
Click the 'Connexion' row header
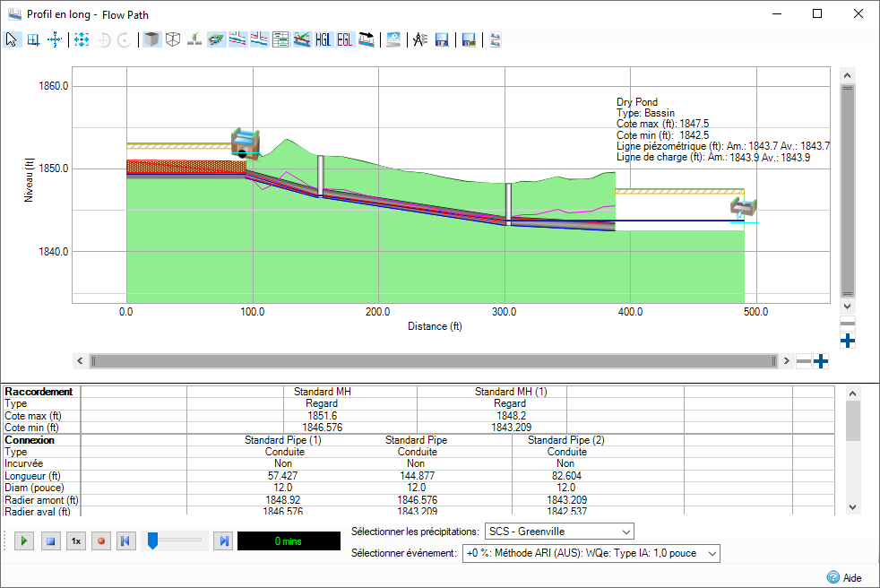pyautogui.click(x=30, y=440)
